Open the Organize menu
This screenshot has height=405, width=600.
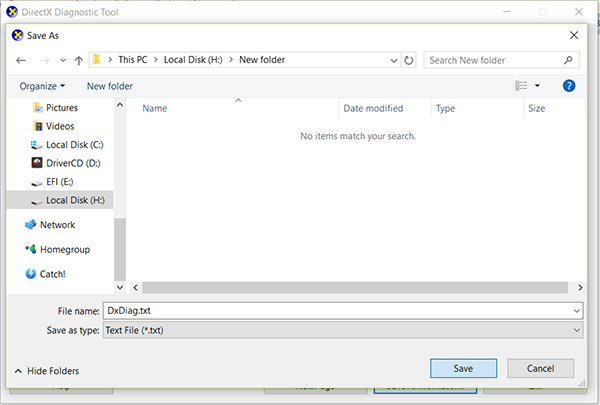(42, 86)
